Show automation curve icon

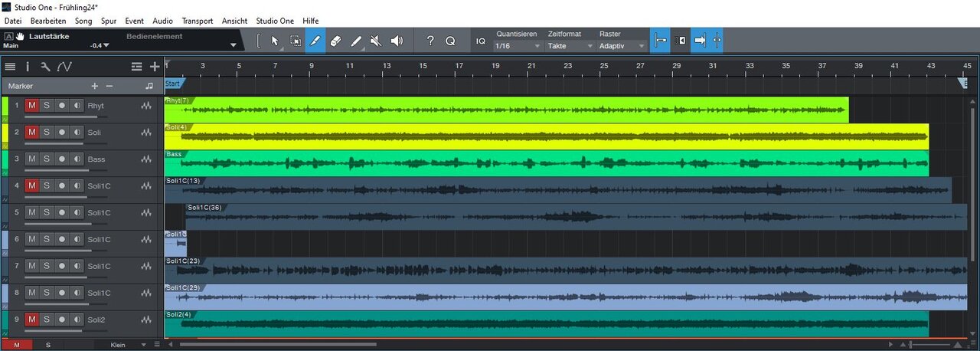tap(64, 67)
